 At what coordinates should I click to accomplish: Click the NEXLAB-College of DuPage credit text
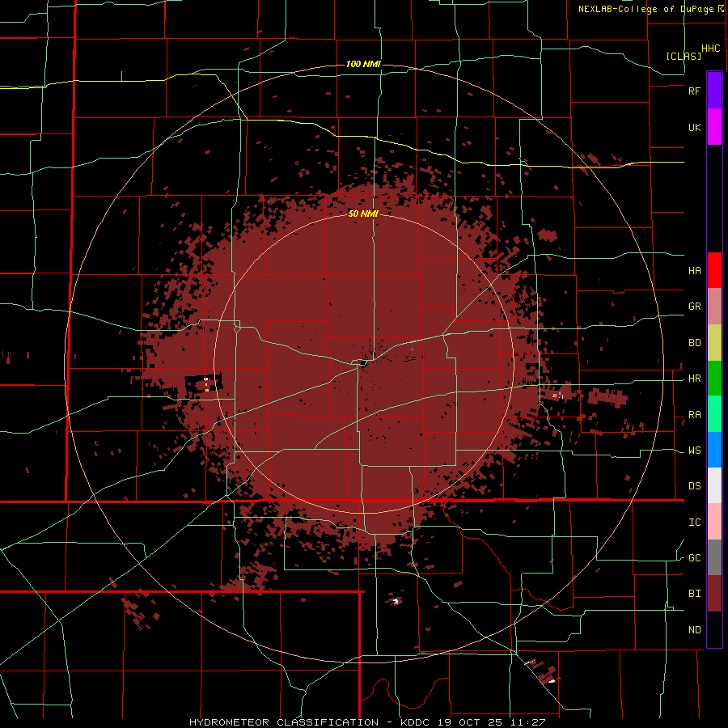(x=646, y=9)
